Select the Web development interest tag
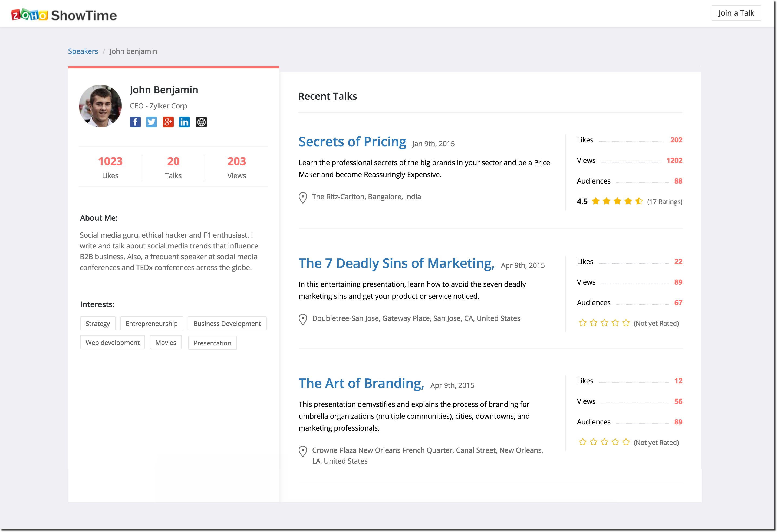The width and height of the screenshot is (777, 532). [x=112, y=343]
